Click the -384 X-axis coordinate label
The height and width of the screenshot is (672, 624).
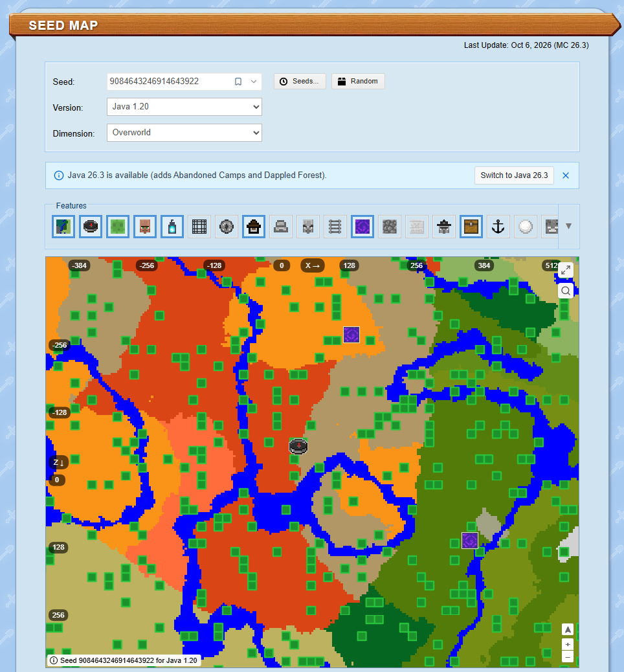click(x=79, y=265)
